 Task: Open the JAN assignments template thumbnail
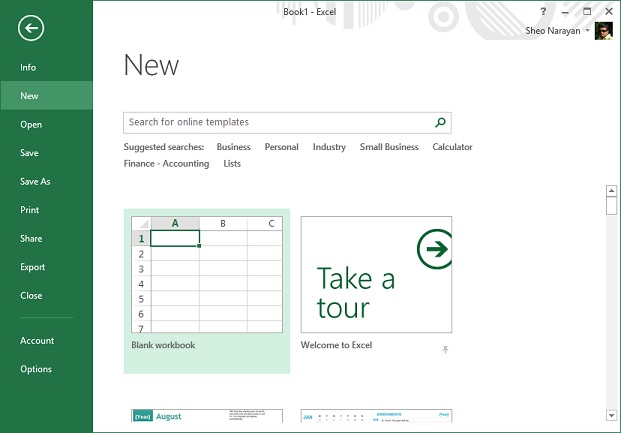coord(376,416)
